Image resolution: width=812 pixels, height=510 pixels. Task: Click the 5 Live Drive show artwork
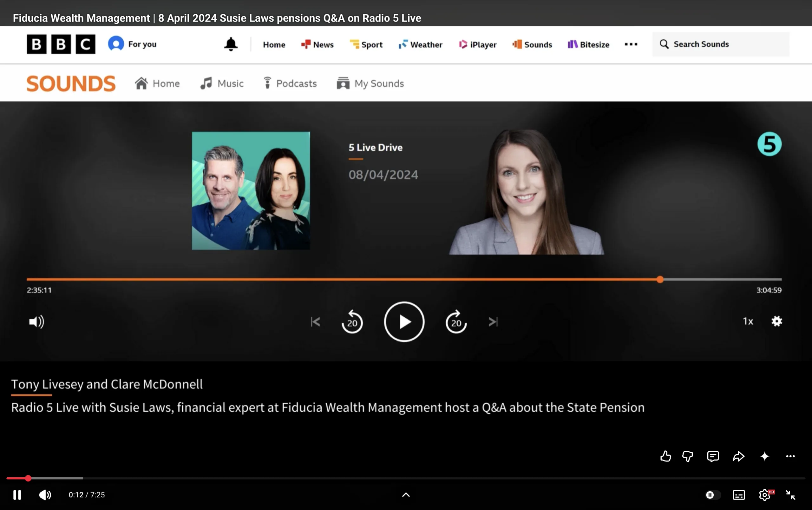[x=251, y=191]
